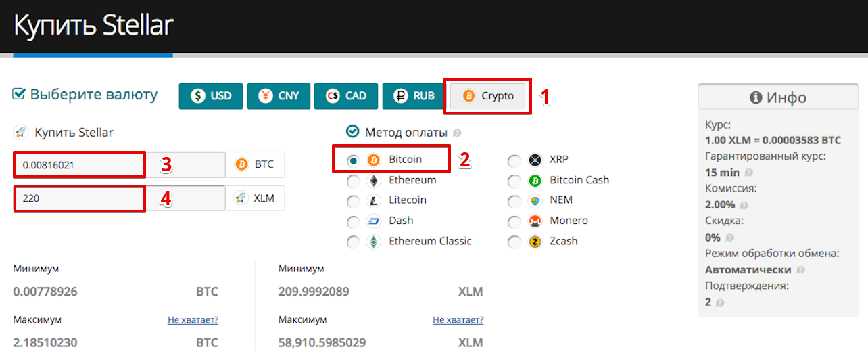Select the Dash payment radio button

click(353, 221)
